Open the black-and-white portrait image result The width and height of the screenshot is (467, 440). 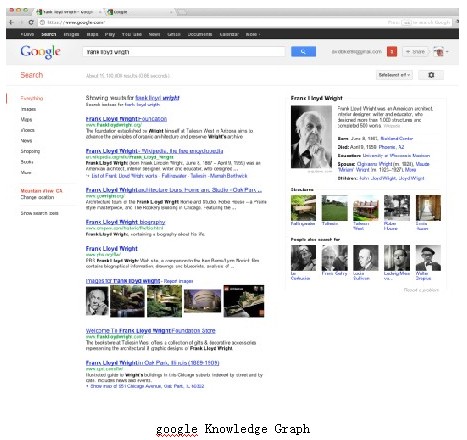click(97, 301)
